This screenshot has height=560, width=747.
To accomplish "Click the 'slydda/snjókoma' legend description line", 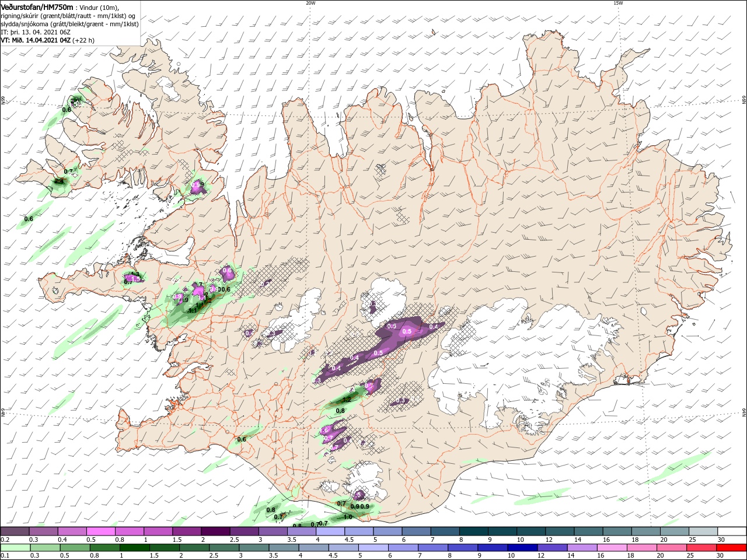I will [x=69, y=24].
